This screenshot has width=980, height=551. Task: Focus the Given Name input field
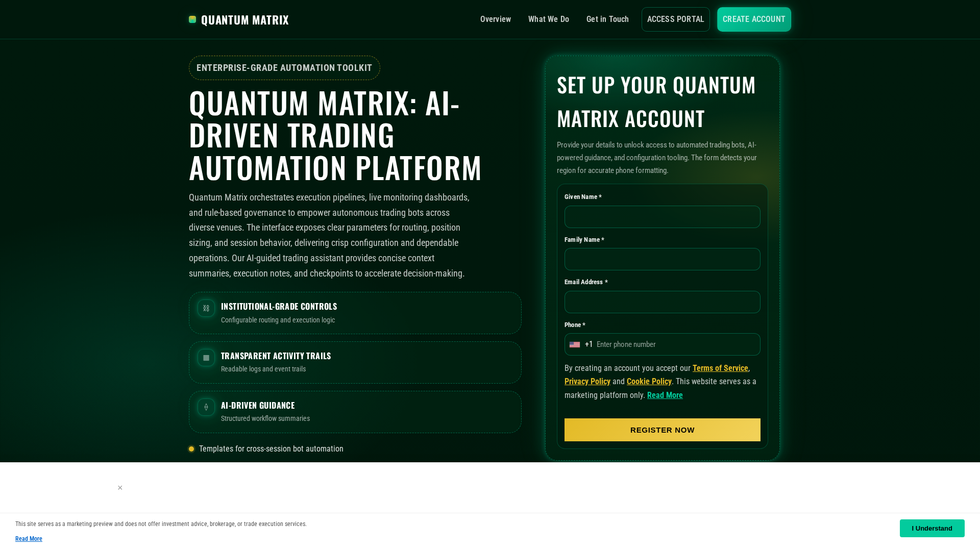(x=662, y=217)
